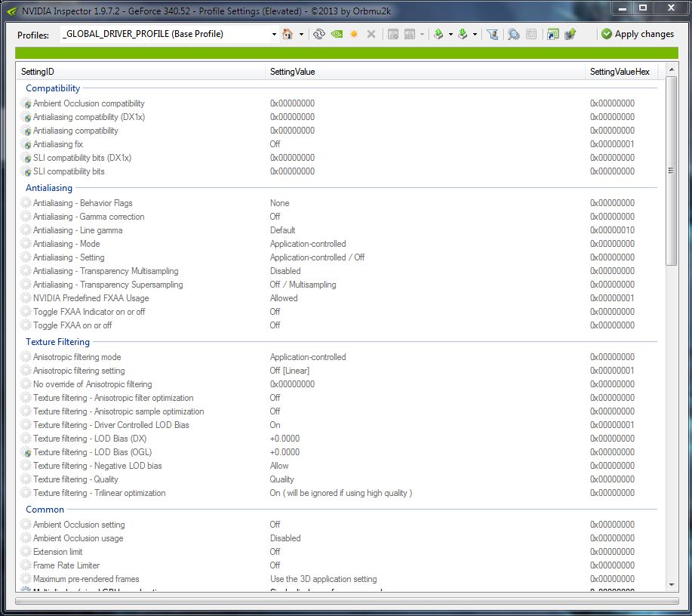Viewport: 692px width, 616px height.
Task: Click hex value 0x00000010 of Line gamma
Action: [612, 230]
